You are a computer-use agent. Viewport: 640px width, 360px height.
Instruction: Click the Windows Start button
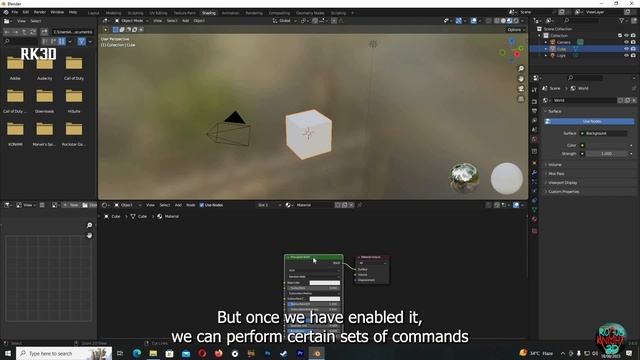pos(8,353)
